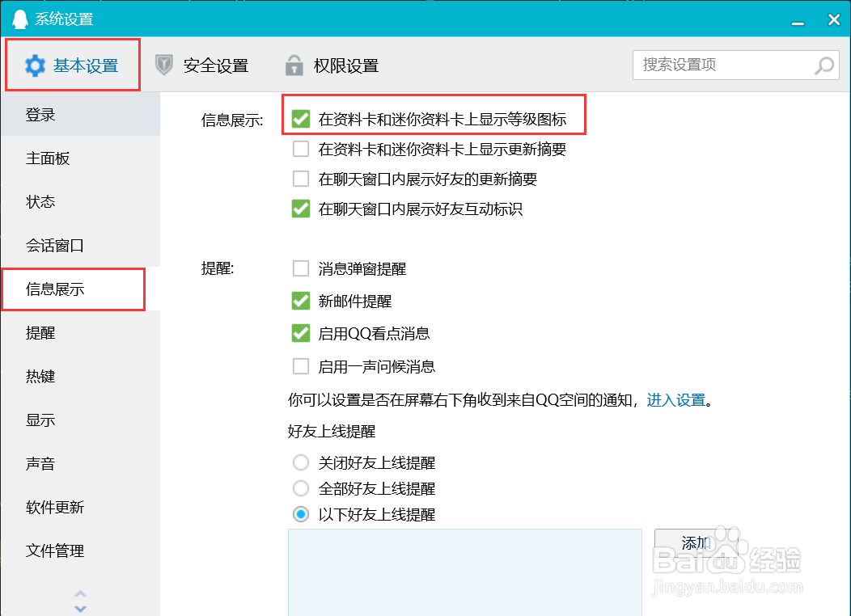Click sidebar scroll-up chevron

tap(80, 593)
